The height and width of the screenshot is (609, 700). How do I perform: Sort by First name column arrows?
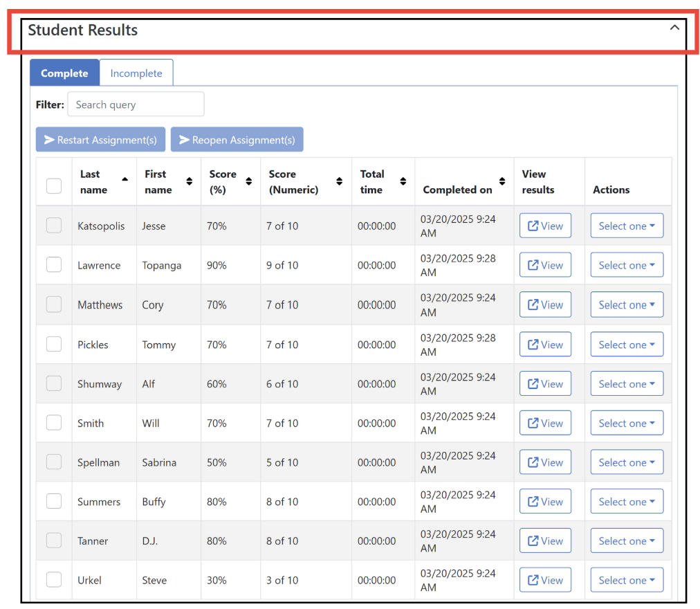point(190,181)
